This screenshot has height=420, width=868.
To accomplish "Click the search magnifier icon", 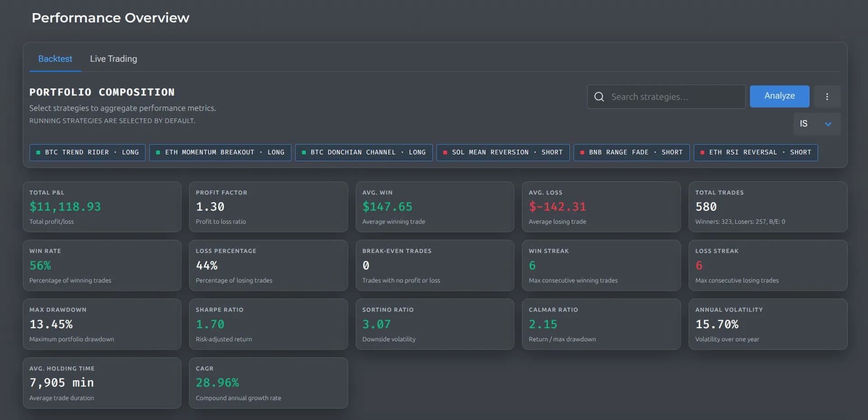I will click(599, 97).
